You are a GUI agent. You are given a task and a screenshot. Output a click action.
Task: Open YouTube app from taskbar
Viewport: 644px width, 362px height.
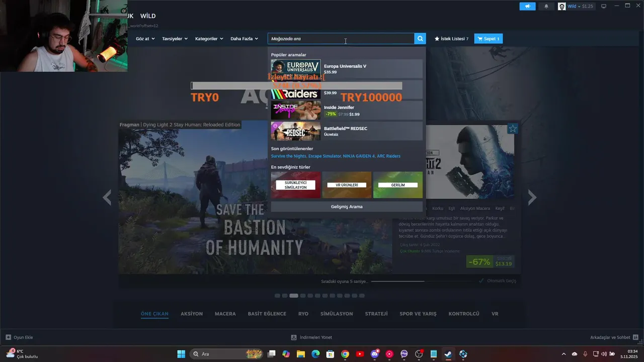point(360,354)
